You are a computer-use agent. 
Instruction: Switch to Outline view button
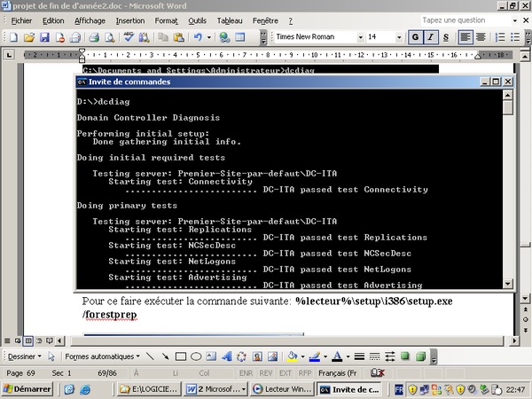39,340
